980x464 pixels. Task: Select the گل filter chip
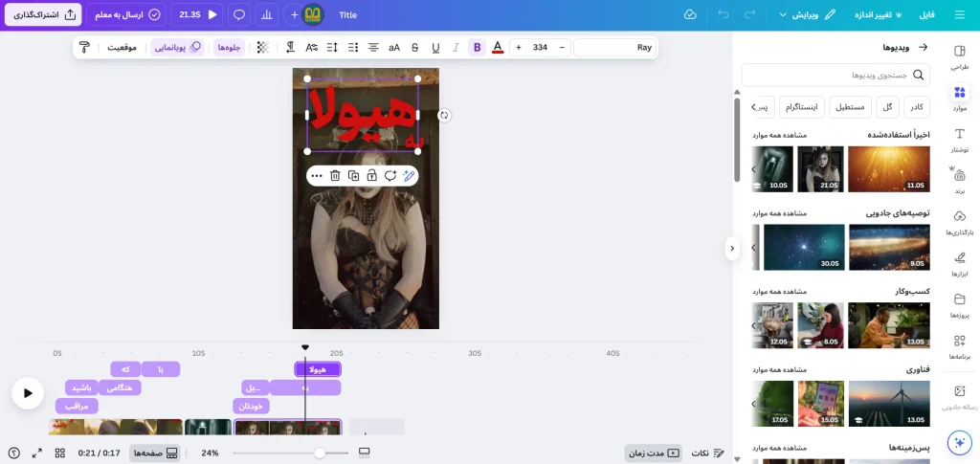pyautogui.click(x=887, y=107)
